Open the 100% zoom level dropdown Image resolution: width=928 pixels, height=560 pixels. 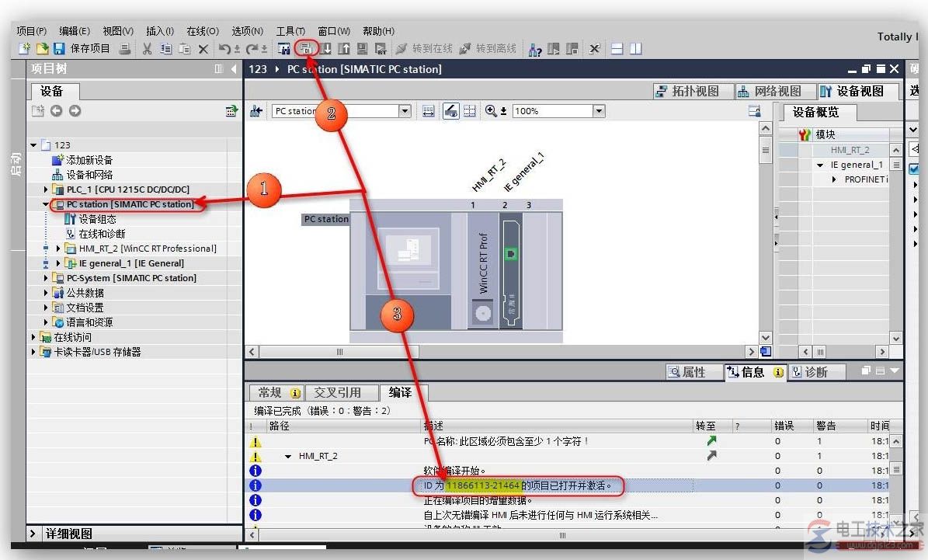pos(599,111)
